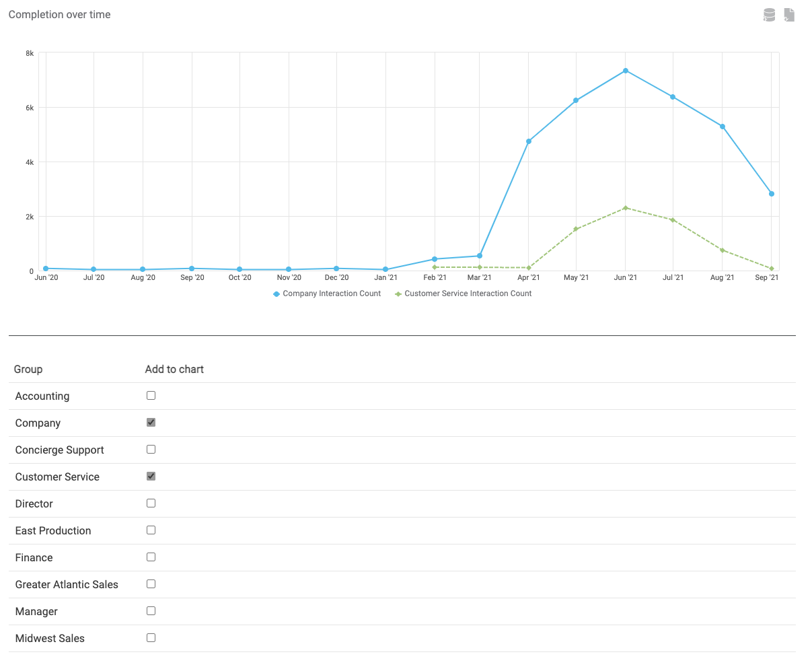Click the Company data point for Dec '20
Viewport: 812px width, 671px height.
click(x=336, y=269)
